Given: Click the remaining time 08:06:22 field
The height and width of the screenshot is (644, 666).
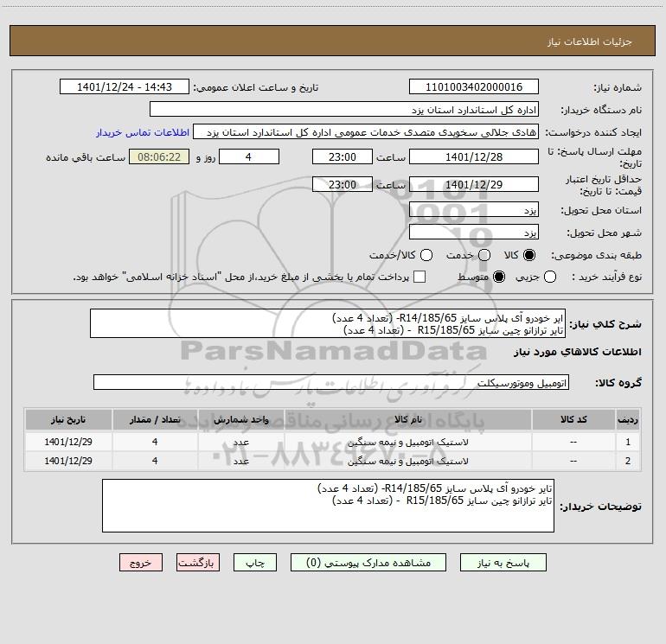Looking at the screenshot, I should tap(159, 156).
